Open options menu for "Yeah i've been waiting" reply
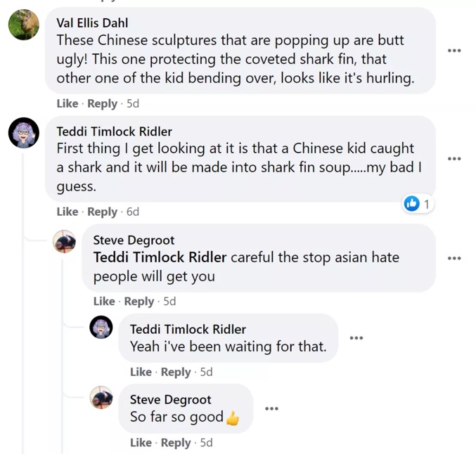 coord(356,338)
